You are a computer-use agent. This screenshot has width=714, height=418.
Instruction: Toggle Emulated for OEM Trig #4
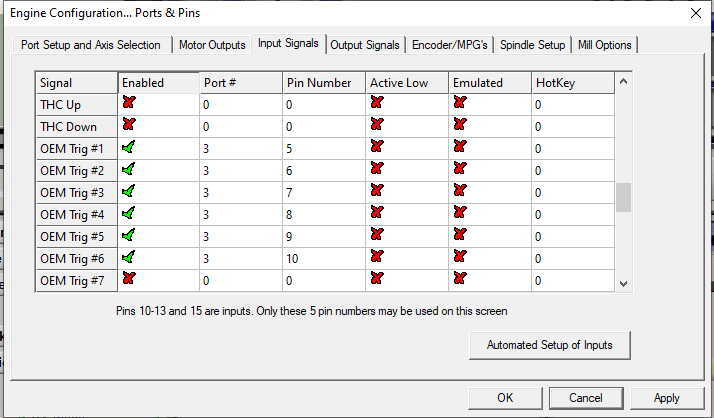(460, 212)
